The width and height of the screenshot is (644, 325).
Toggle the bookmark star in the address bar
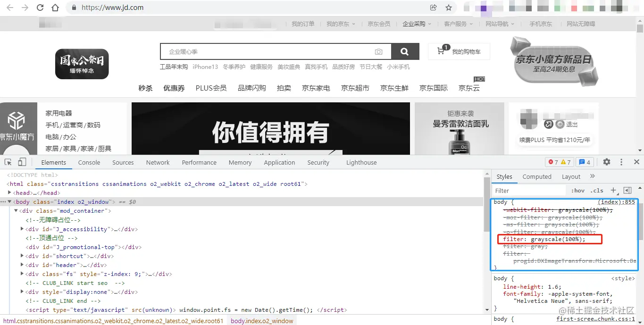(x=448, y=7)
